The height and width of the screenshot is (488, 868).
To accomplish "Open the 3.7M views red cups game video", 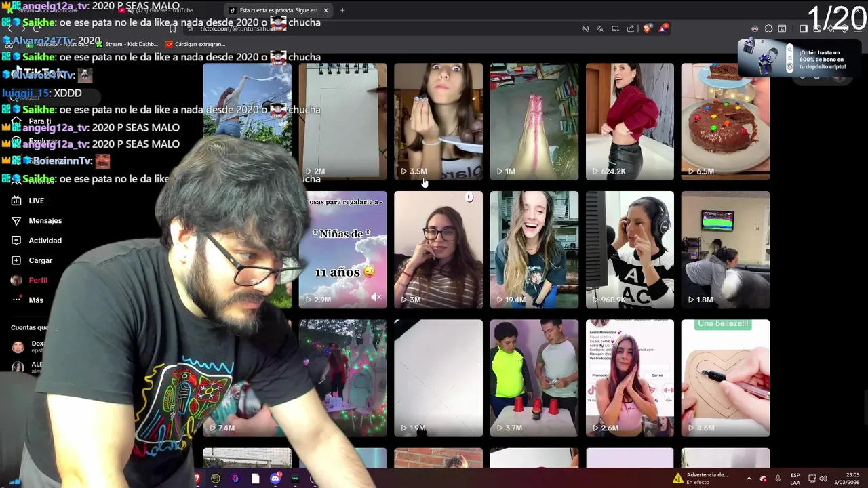I will click(x=534, y=378).
